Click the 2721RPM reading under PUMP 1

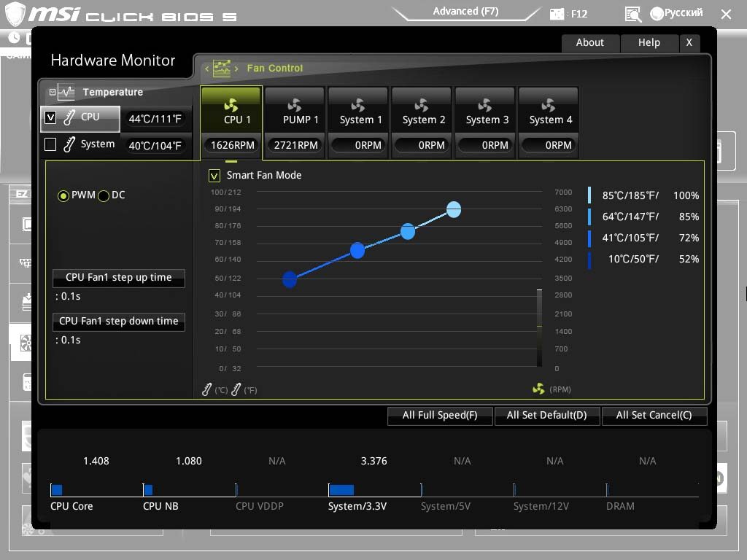295,145
